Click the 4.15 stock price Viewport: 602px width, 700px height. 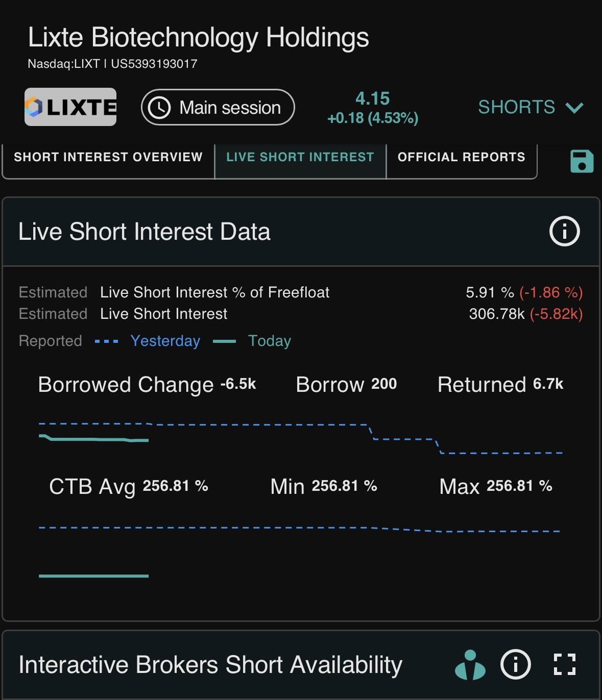tap(372, 98)
